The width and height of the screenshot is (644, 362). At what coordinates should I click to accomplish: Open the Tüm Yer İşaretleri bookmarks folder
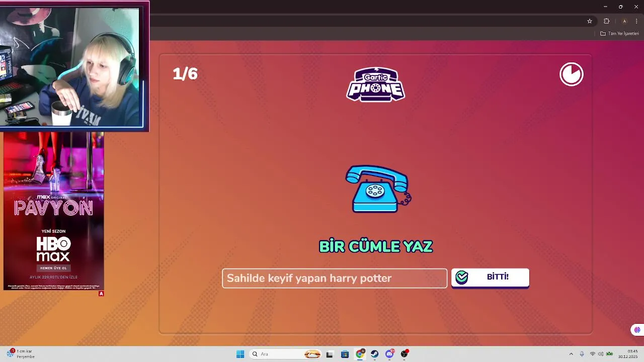619,34
